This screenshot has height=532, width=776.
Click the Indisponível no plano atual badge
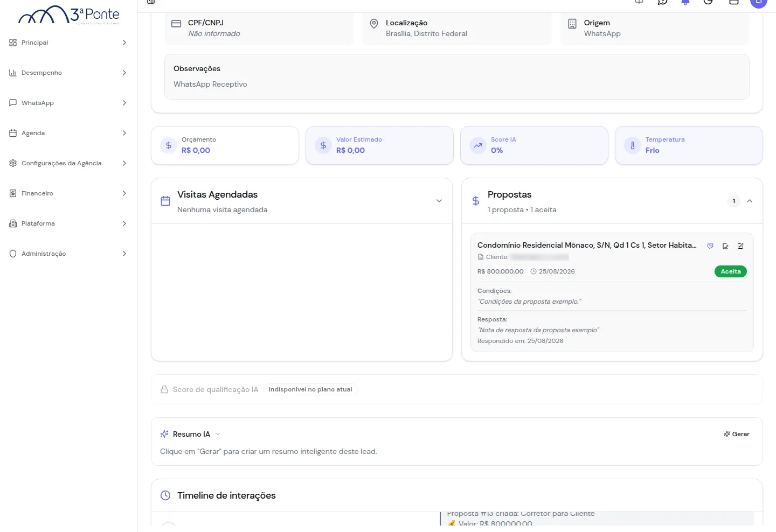[x=310, y=389]
